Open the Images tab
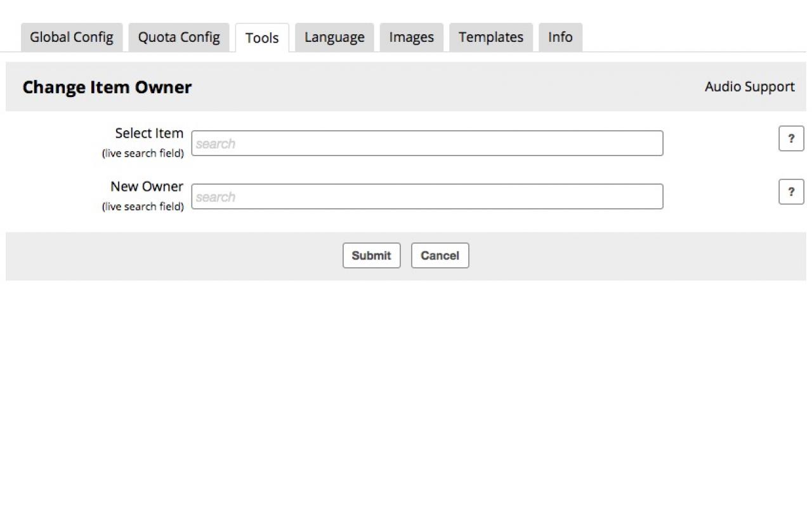The width and height of the screenshot is (812, 528). [x=411, y=37]
